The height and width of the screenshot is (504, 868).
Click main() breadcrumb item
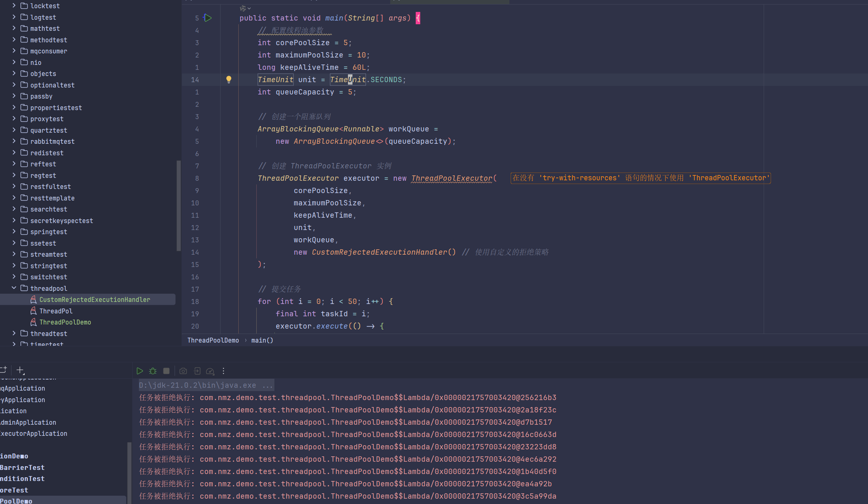[x=262, y=340]
